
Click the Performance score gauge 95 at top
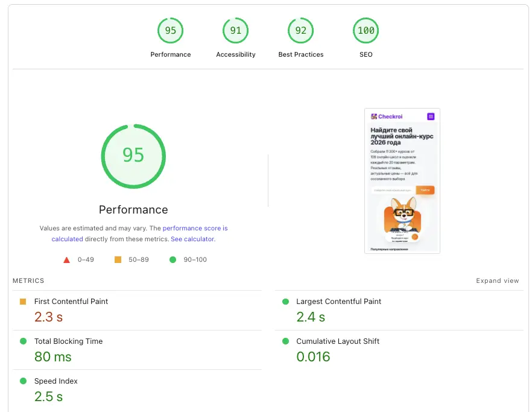pos(170,31)
